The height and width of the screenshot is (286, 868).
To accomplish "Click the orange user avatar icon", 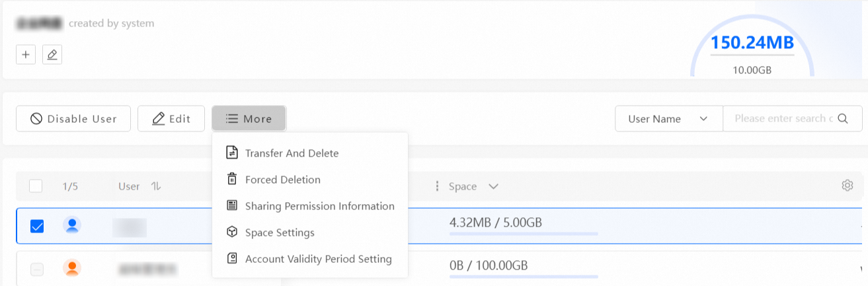I will point(72,268).
